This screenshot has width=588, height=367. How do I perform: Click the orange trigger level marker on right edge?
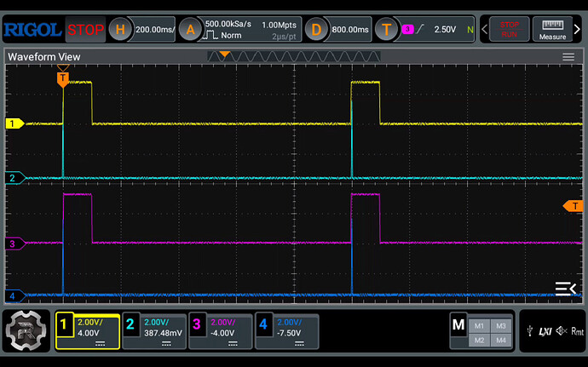[574, 206]
